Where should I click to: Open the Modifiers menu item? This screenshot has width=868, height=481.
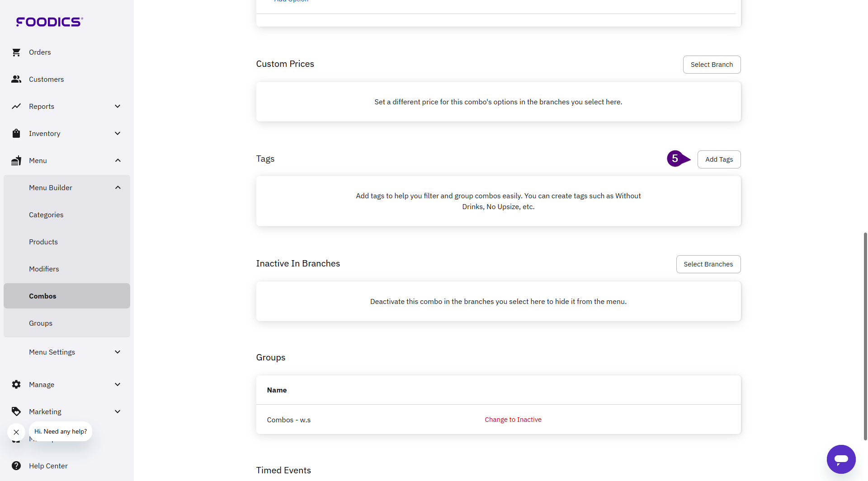tap(44, 269)
